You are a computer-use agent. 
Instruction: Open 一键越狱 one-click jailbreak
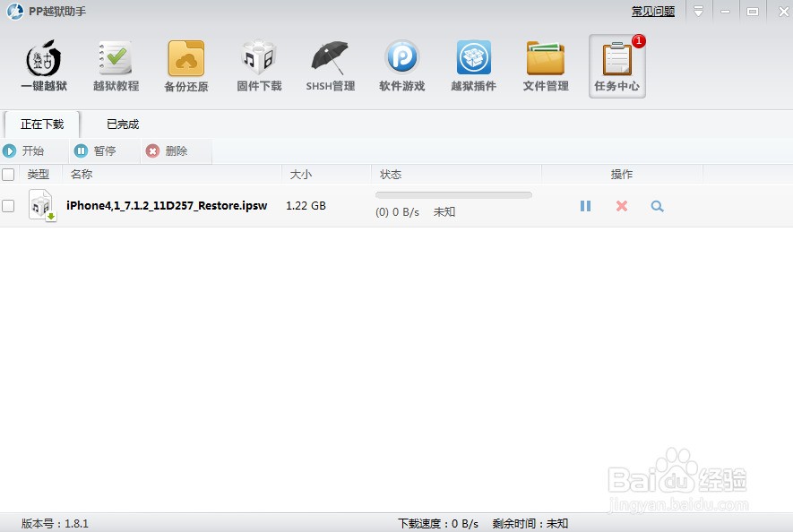pyautogui.click(x=44, y=65)
